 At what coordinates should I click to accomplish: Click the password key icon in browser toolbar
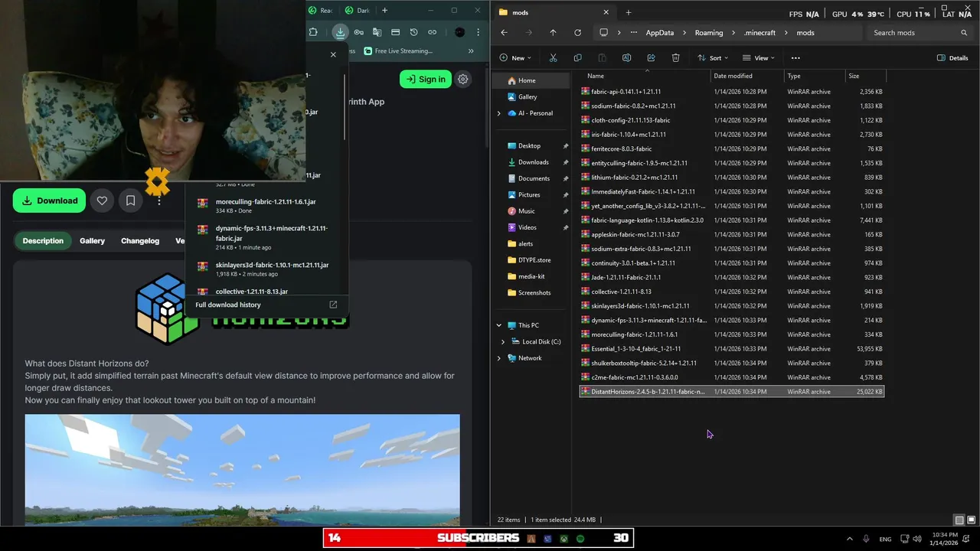point(358,32)
